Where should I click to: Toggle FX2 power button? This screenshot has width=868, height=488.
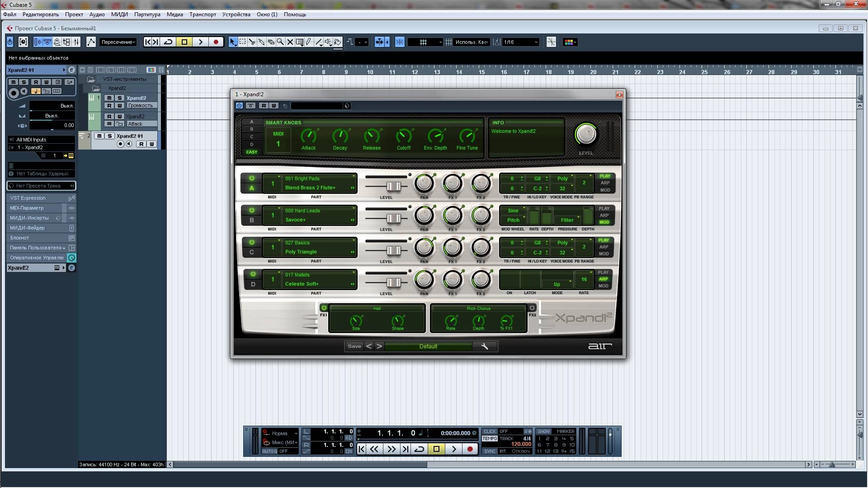(532, 308)
